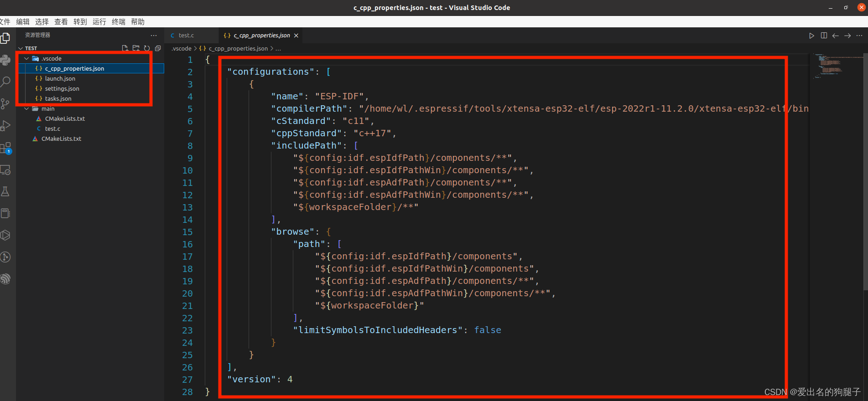
Task: Click the breadcrumb trailing ellipsis
Action: 278,48
